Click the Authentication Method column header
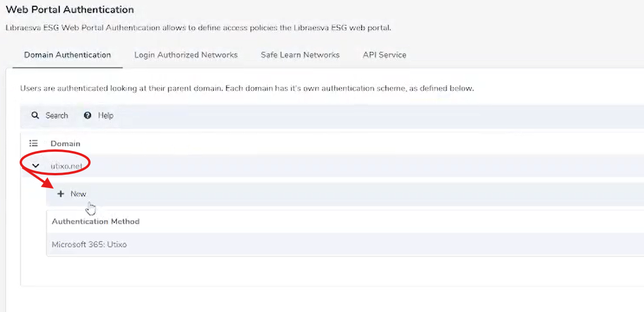The image size is (644, 312). click(95, 221)
